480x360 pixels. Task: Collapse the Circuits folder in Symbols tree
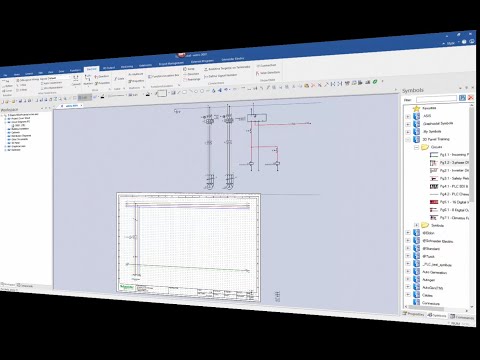pyautogui.click(x=416, y=147)
